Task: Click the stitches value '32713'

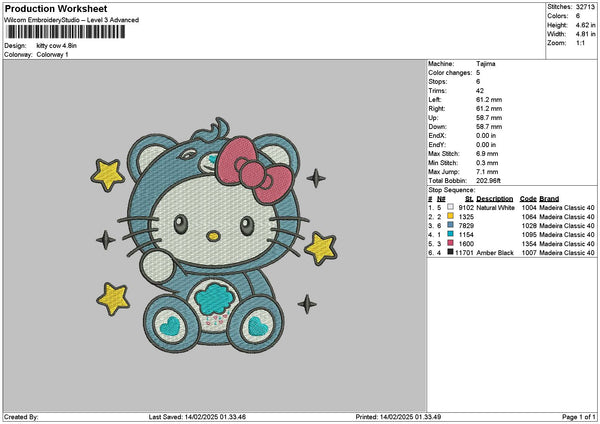Action: [585, 7]
